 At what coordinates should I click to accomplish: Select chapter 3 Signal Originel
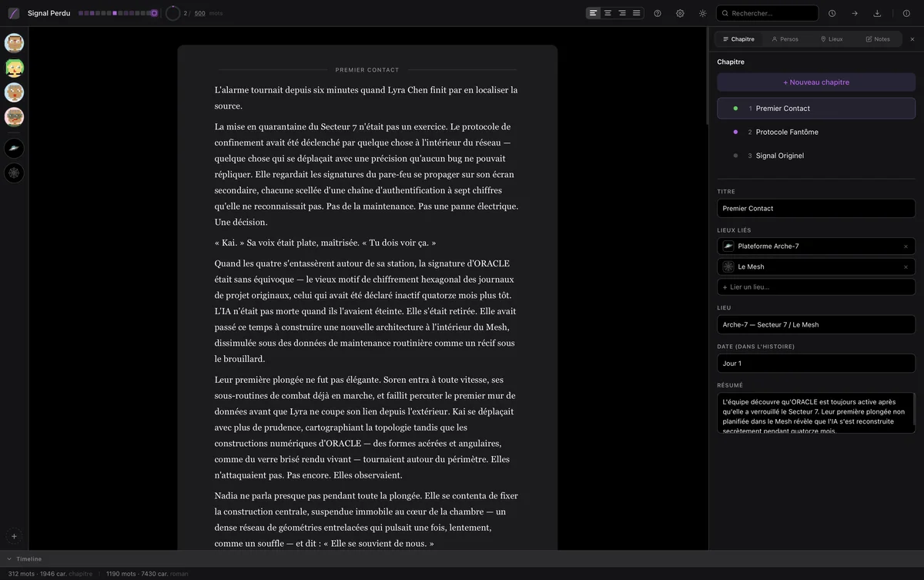[816, 156]
